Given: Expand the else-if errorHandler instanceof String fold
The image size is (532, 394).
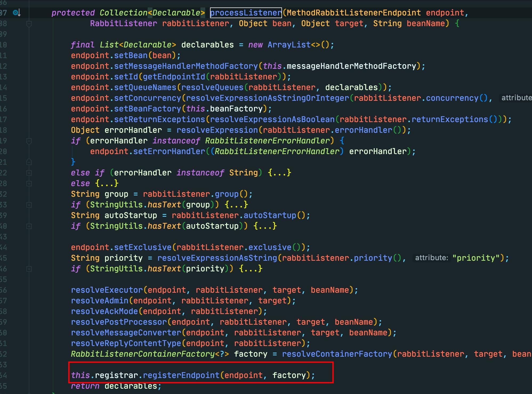Looking at the screenshot, I should point(29,173).
